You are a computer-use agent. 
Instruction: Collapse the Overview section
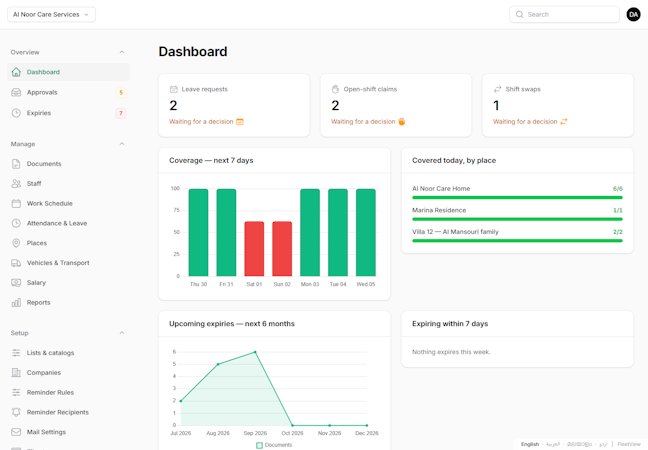tap(122, 52)
